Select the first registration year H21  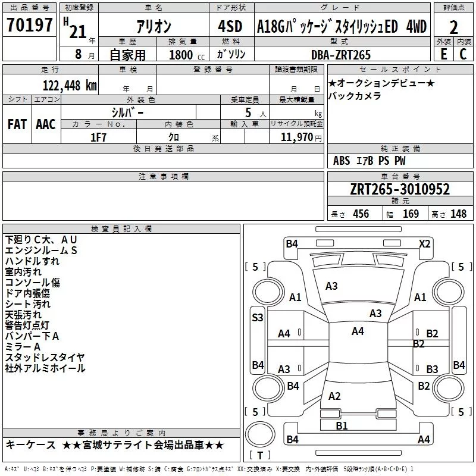pyautogui.click(x=76, y=28)
